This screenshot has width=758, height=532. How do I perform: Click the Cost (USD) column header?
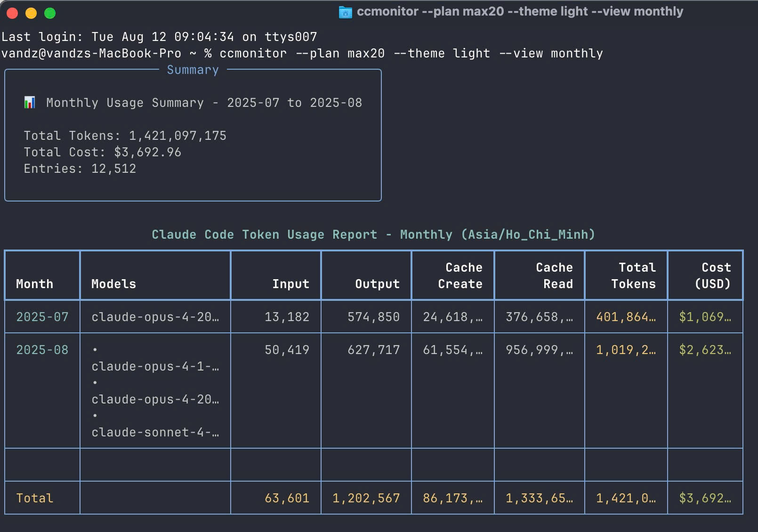click(x=712, y=275)
